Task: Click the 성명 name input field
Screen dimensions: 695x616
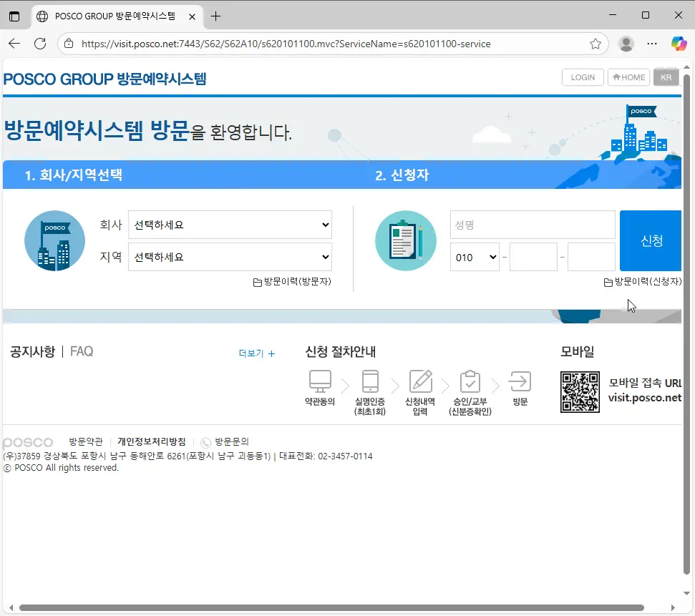Action: pyautogui.click(x=533, y=225)
